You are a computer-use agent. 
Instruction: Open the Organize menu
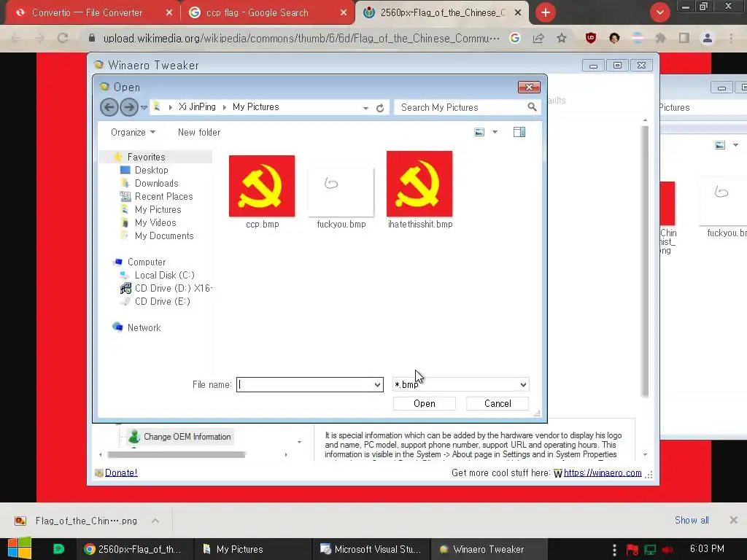pos(133,133)
